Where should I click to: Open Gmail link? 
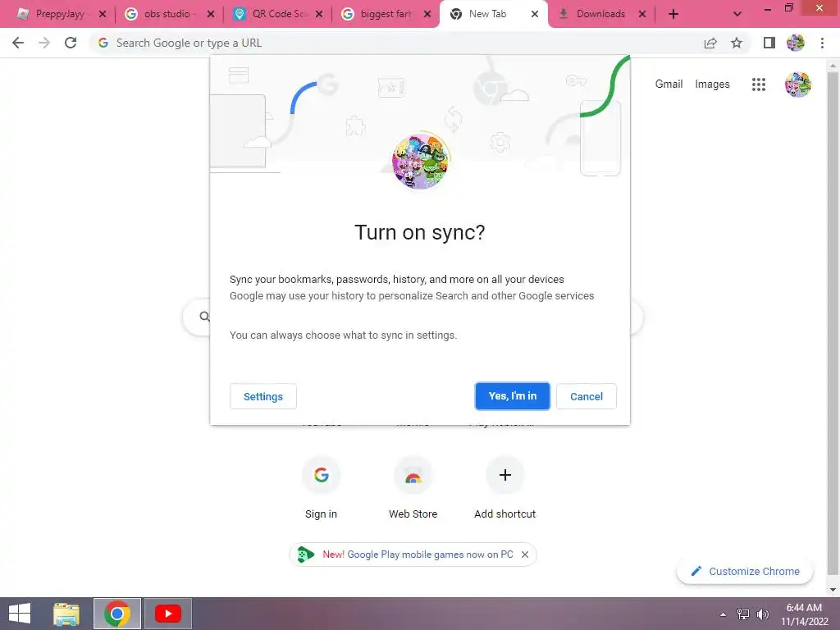(669, 84)
